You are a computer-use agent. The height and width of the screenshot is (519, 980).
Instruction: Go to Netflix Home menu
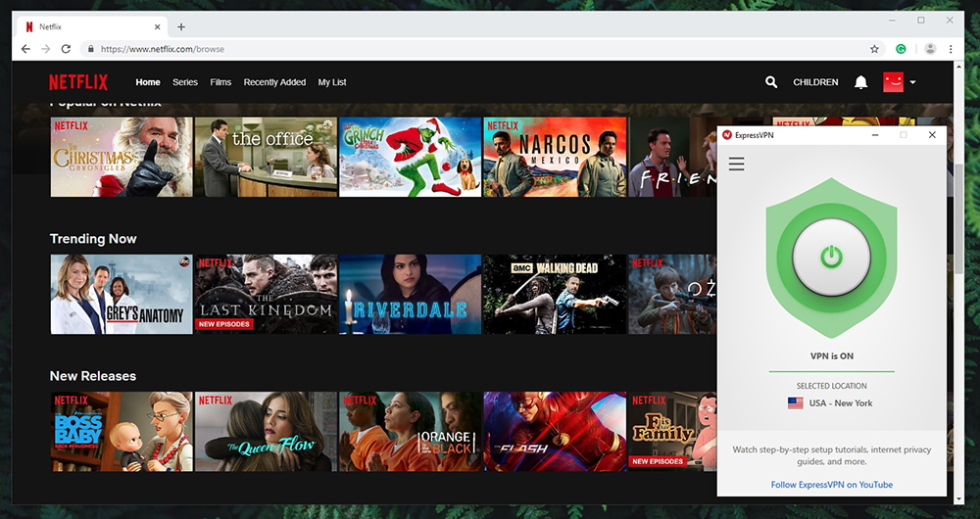148,82
